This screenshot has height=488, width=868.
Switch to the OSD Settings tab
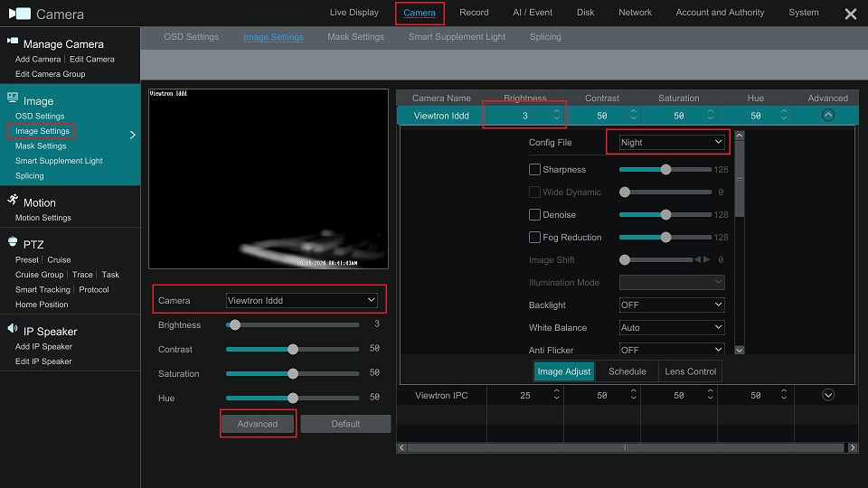191,36
